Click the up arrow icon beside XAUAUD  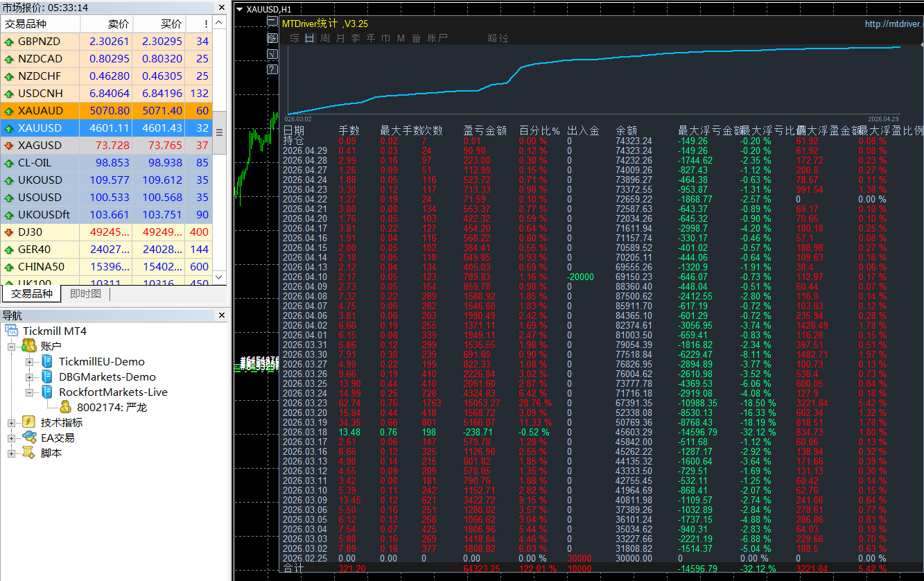pos(9,111)
